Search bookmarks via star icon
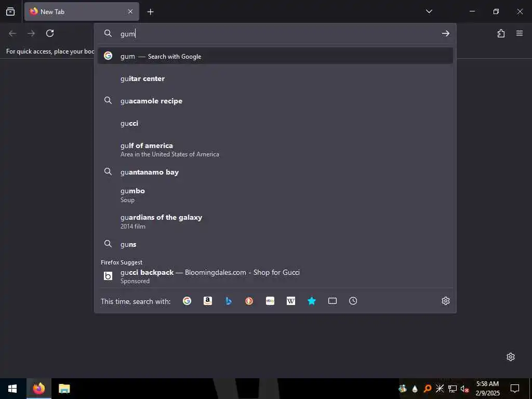The height and width of the screenshot is (399, 532). pyautogui.click(x=312, y=301)
